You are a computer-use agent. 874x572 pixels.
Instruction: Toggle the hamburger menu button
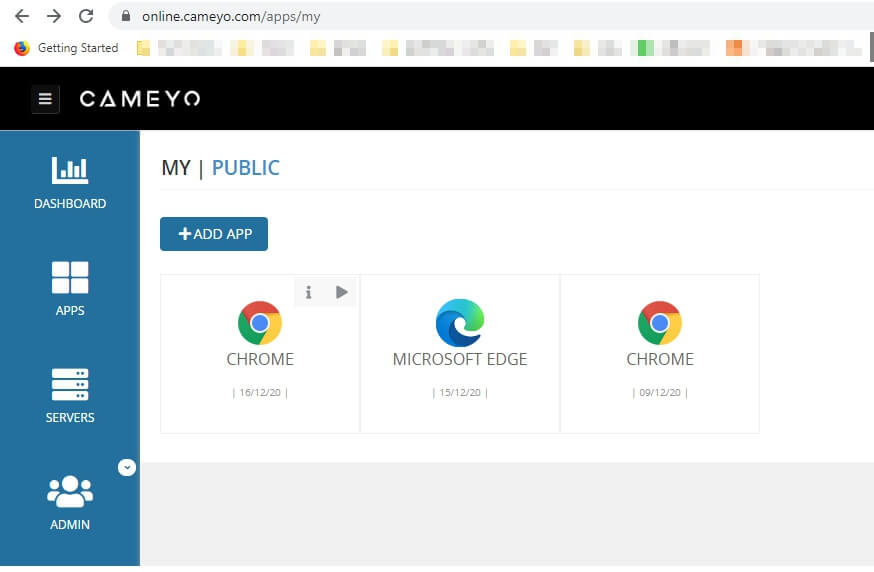point(45,99)
